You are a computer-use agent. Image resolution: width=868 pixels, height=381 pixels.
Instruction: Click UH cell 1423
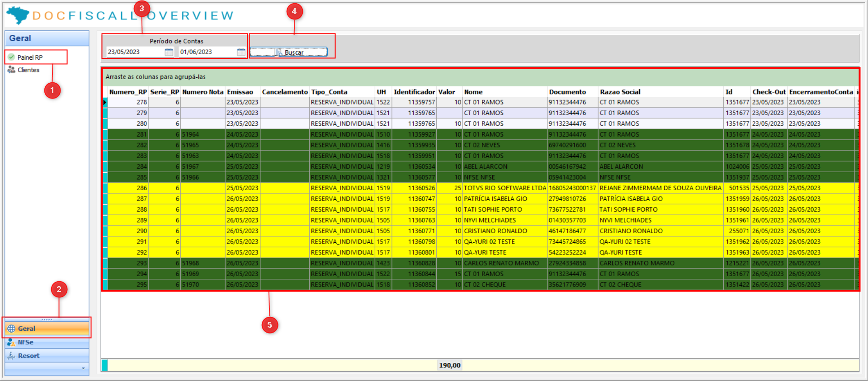coord(383,263)
